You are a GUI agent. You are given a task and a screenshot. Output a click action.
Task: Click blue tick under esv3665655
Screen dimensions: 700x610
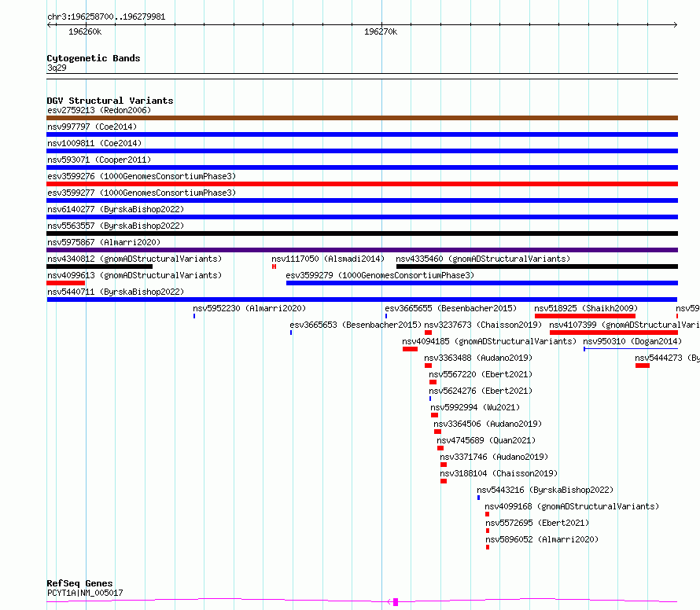[386, 316]
